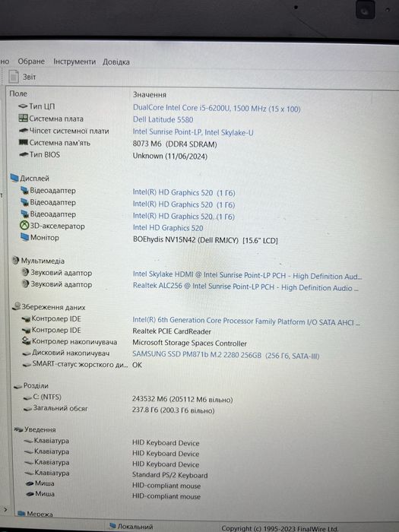Image resolution: width=399 pixels, height=532 pixels.
Task: Select the Уведення section heading
Action: tap(40, 429)
